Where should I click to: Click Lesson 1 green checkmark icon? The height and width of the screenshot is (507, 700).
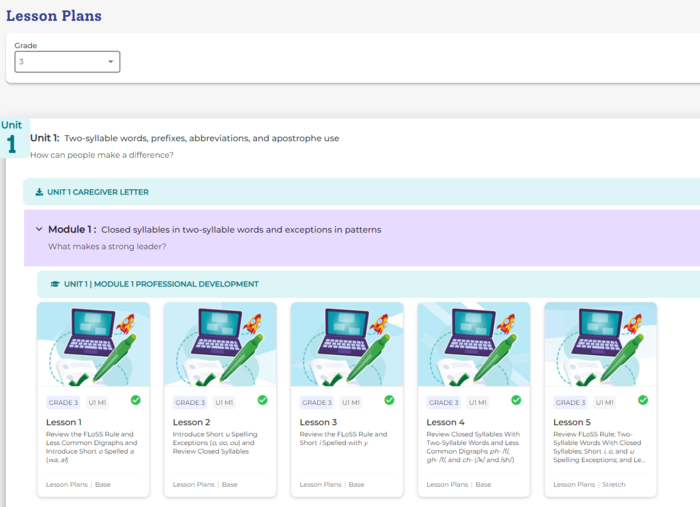coord(135,400)
